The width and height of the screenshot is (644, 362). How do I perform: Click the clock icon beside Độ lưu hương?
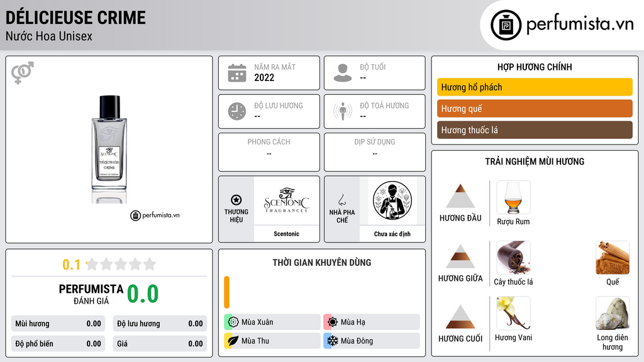[x=237, y=111]
